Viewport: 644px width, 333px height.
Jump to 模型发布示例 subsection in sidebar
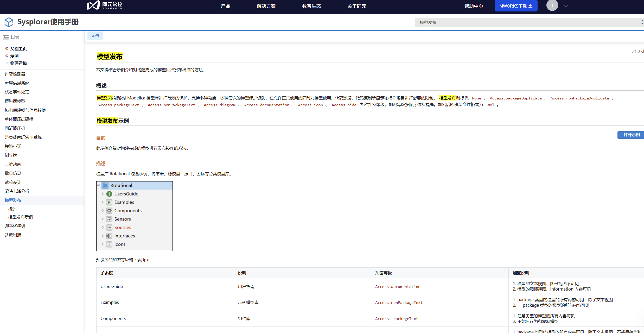coord(21,217)
